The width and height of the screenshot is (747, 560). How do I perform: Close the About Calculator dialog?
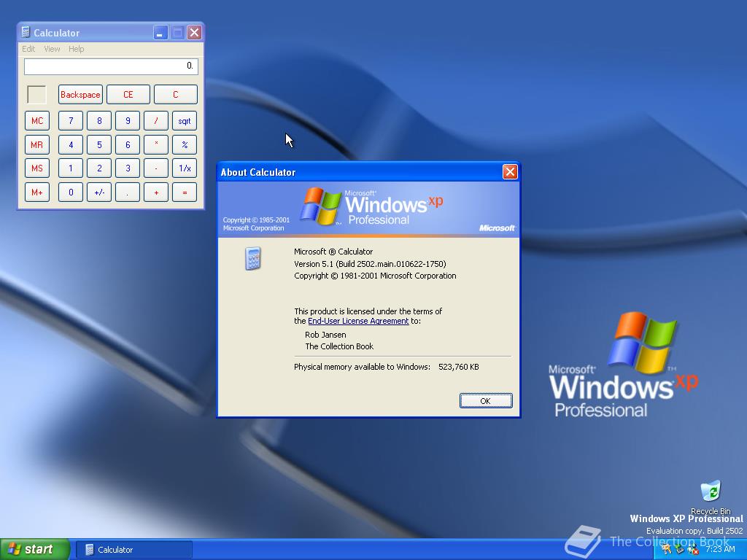pyautogui.click(x=510, y=171)
